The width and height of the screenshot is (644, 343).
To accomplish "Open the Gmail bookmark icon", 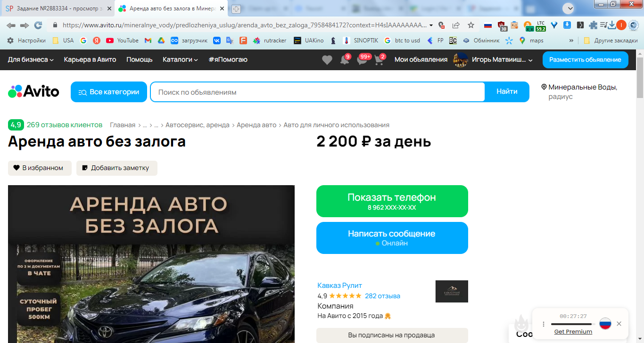I will point(148,41).
